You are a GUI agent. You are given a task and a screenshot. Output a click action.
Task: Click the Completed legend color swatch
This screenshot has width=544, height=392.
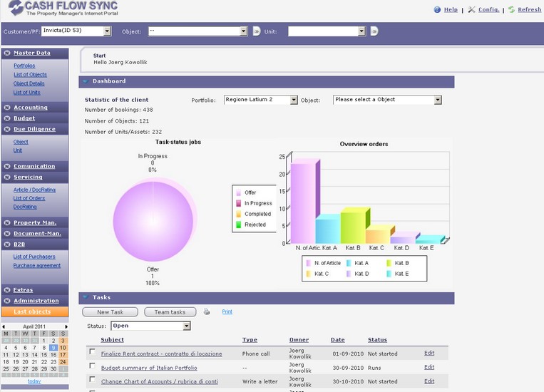click(239, 214)
